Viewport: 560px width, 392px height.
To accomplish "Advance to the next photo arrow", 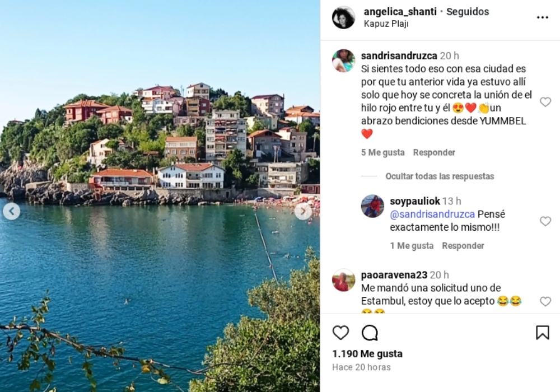I will coord(303,211).
